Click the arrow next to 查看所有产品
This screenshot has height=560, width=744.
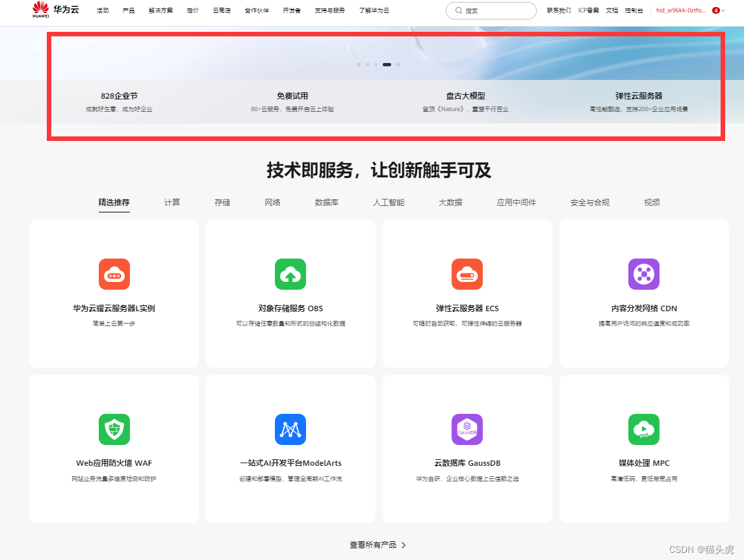tap(404, 545)
